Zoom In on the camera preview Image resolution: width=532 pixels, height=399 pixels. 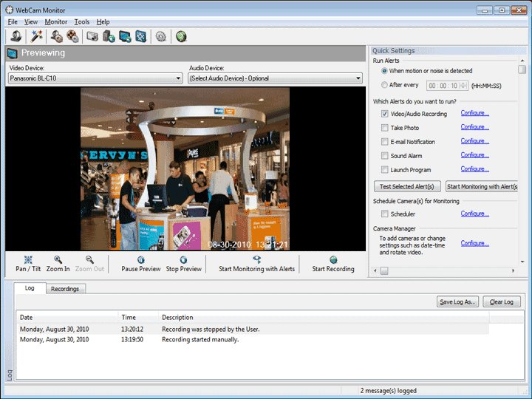(x=58, y=264)
